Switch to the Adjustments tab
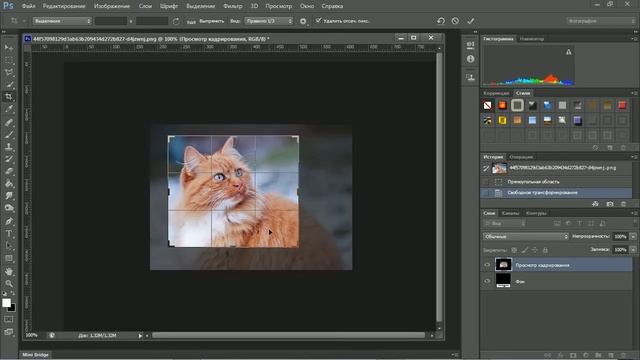The image size is (640, 360). (496, 93)
